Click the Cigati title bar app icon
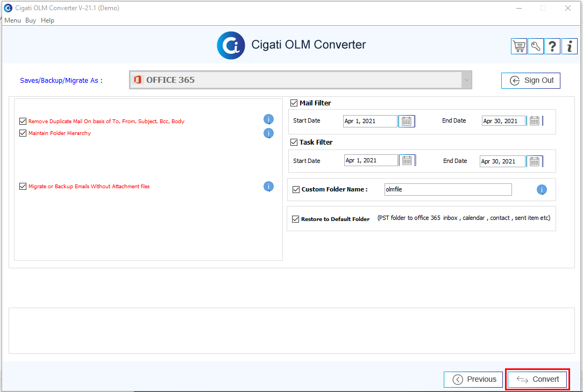 pyautogui.click(x=8, y=8)
